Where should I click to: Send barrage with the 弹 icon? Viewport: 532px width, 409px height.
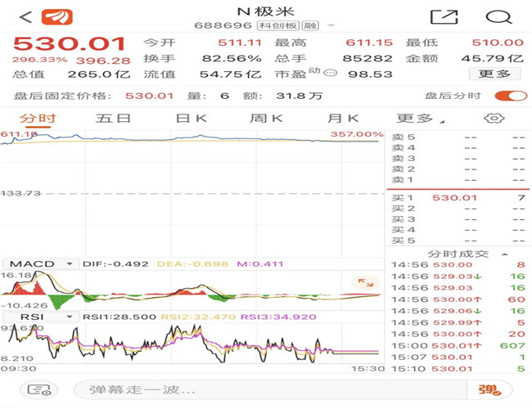point(489,390)
